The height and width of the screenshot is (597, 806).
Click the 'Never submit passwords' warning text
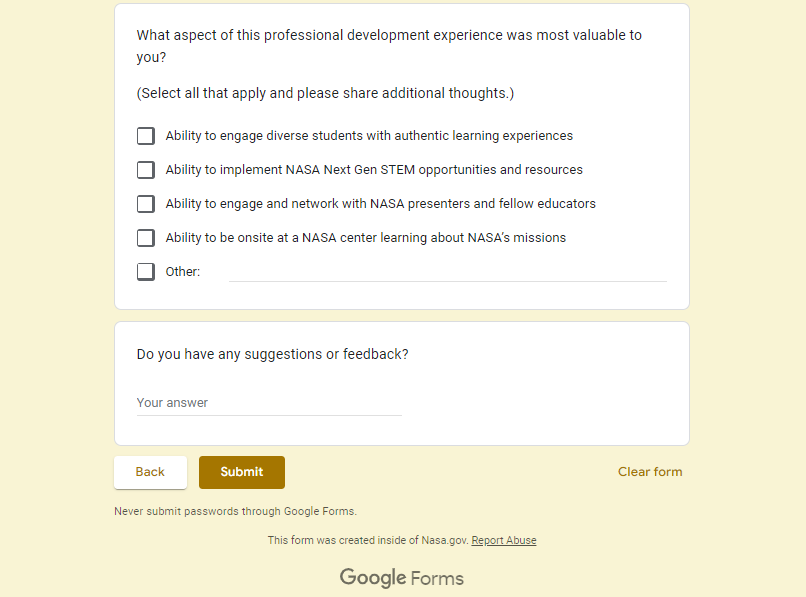[235, 511]
